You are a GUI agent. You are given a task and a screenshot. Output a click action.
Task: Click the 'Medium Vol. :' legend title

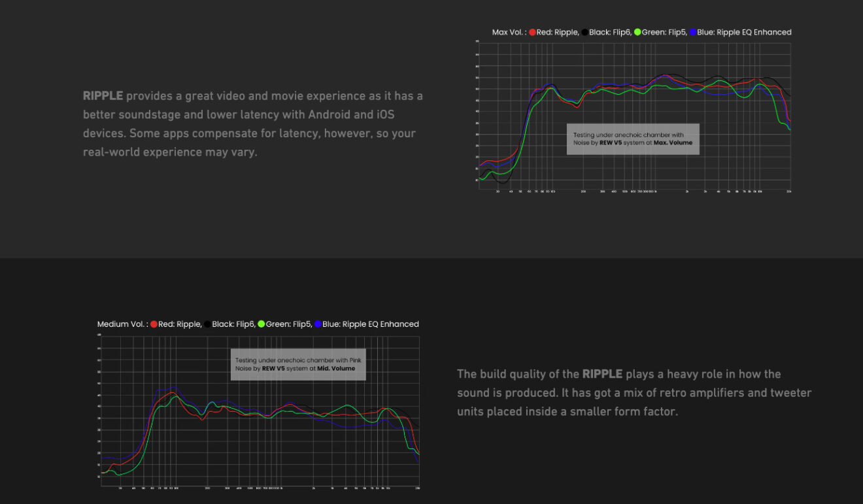click(x=122, y=324)
